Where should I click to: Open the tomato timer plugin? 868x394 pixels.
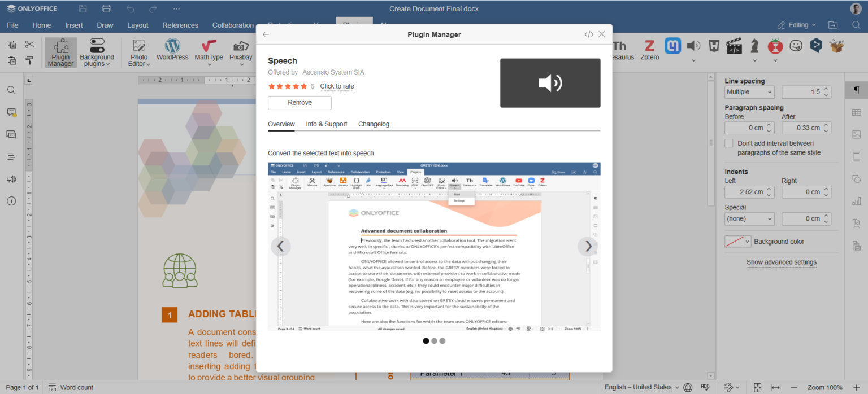click(x=775, y=46)
